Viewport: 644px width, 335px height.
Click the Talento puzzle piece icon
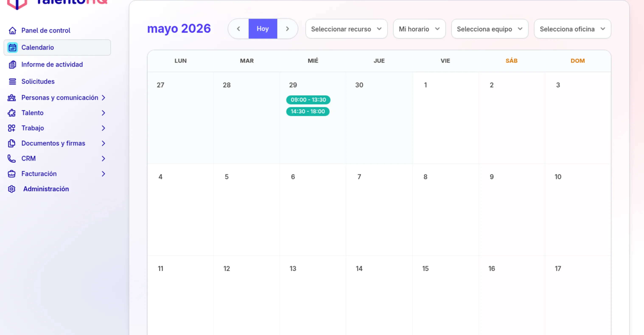click(11, 113)
